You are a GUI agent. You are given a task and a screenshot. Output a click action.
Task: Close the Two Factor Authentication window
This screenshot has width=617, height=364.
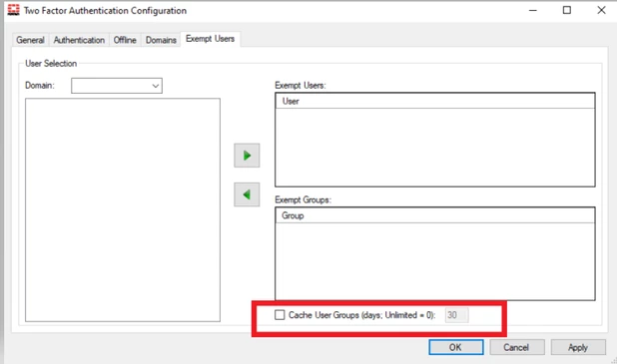coord(601,11)
